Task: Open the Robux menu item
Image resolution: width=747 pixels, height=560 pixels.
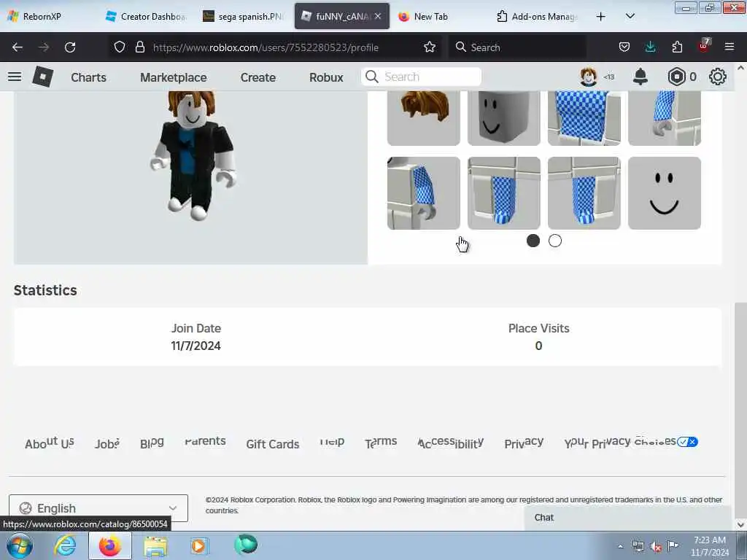Action: pyautogui.click(x=326, y=77)
